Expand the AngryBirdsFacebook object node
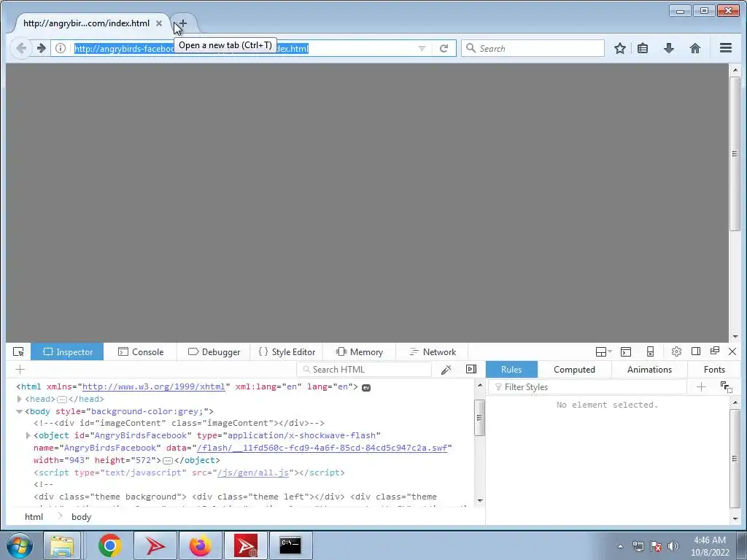This screenshot has height=560, width=747. [x=28, y=436]
